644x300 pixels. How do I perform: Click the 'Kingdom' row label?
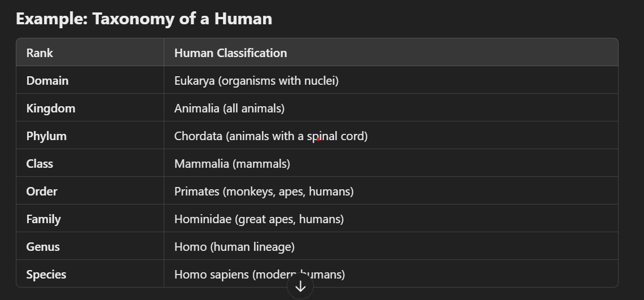[51, 108]
